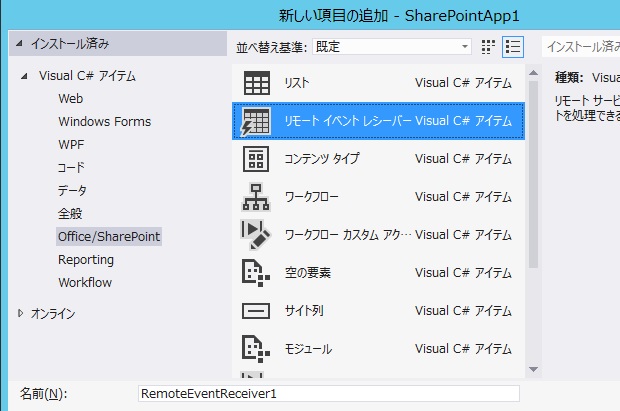620x411 pixels.
Task: Select the 全般 category
Action: pos(70,214)
